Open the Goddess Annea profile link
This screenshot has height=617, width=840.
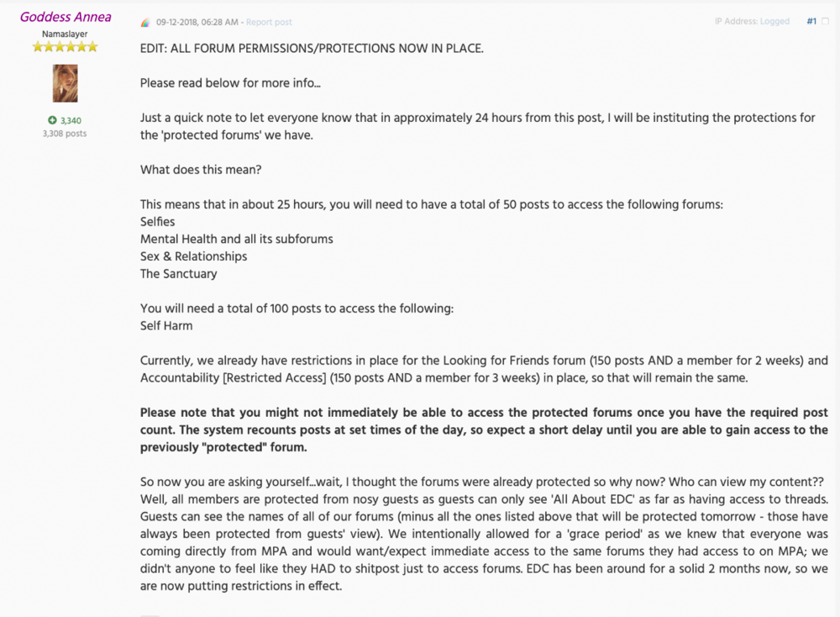[66, 17]
